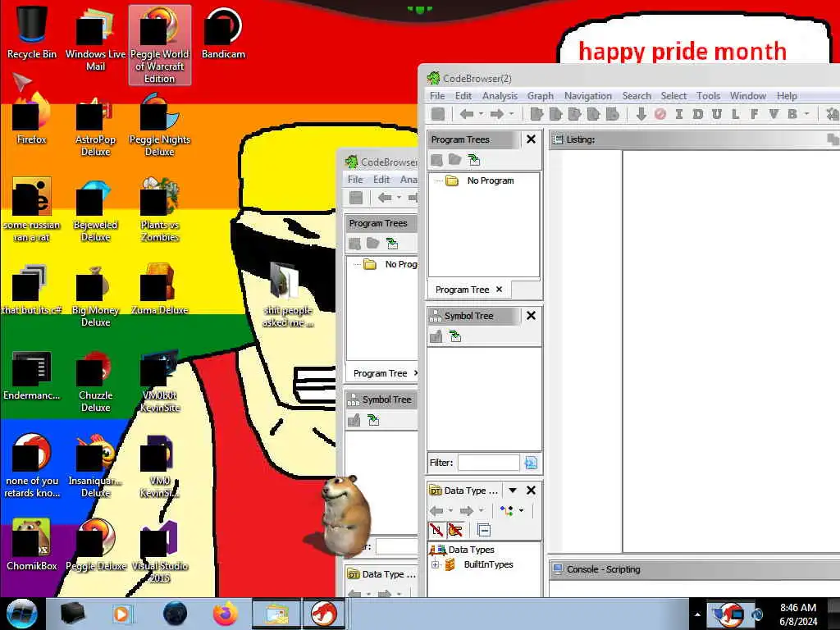Toggle navigation green-arrows icon in front Symbol Tree
The width and height of the screenshot is (840, 630).
pos(455,336)
